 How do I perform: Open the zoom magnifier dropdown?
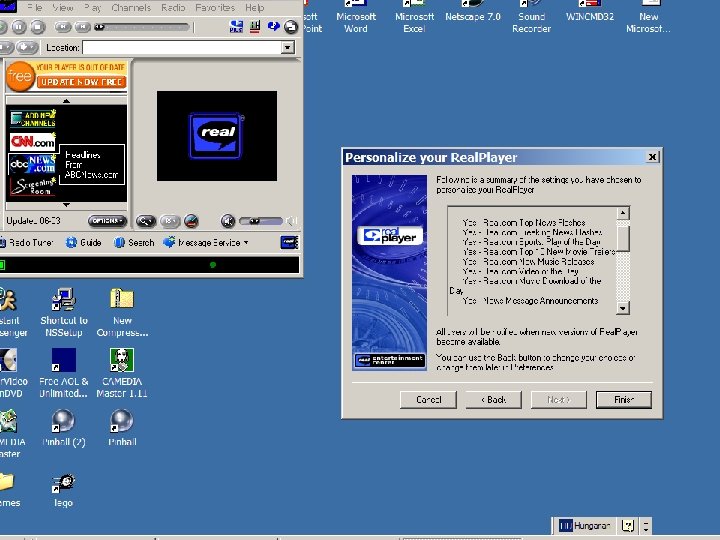146,221
